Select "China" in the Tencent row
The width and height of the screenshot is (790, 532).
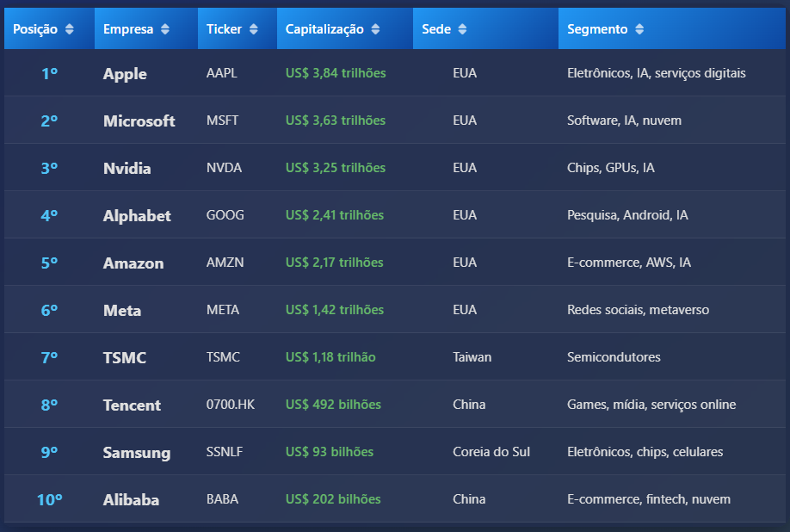pyautogui.click(x=469, y=405)
